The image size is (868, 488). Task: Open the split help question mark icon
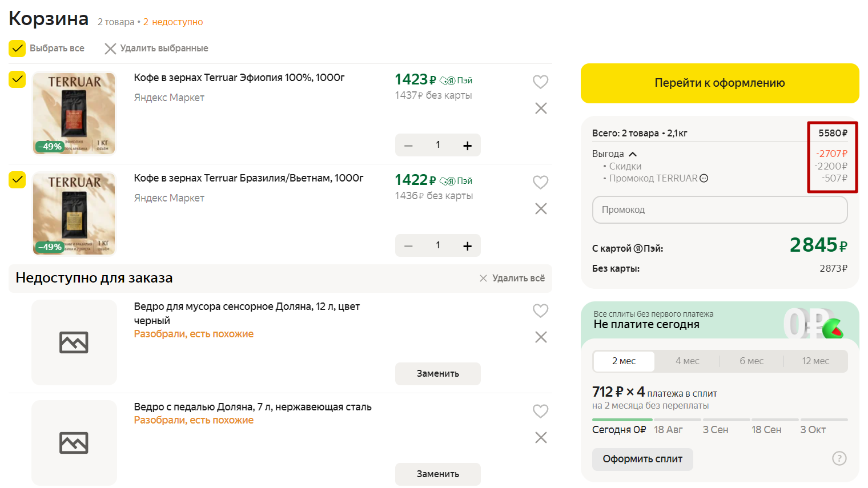(839, 458)
